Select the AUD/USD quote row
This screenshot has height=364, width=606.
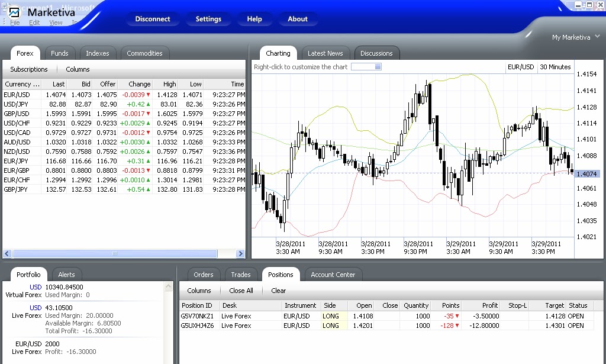click(x=124, y=142)
